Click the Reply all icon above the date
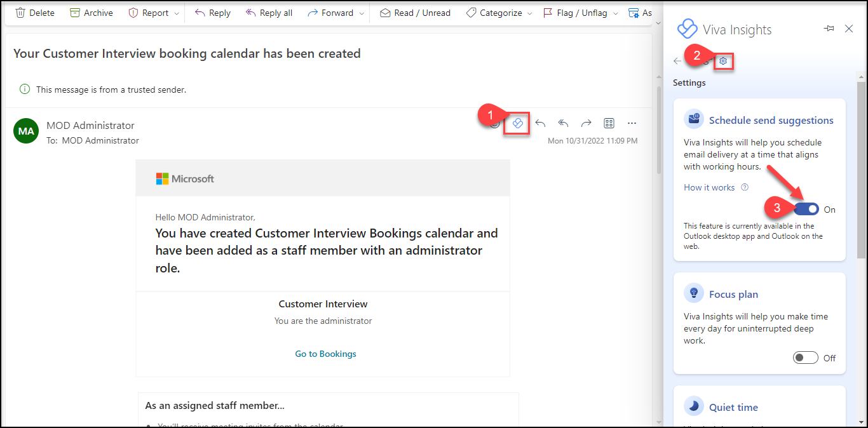The height and width of the screenshot is (428, 868). pos(563,123)
